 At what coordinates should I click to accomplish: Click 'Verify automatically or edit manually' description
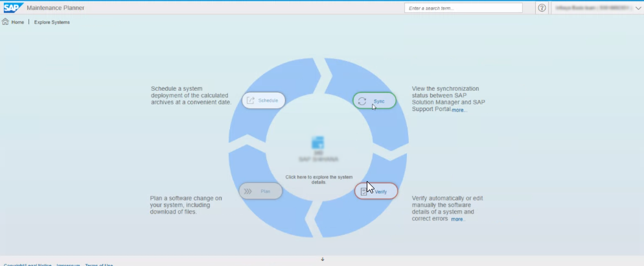(447, 208)
